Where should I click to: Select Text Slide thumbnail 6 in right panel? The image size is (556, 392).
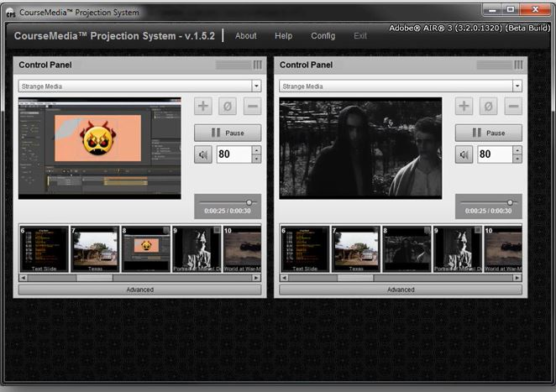[305, 249]
